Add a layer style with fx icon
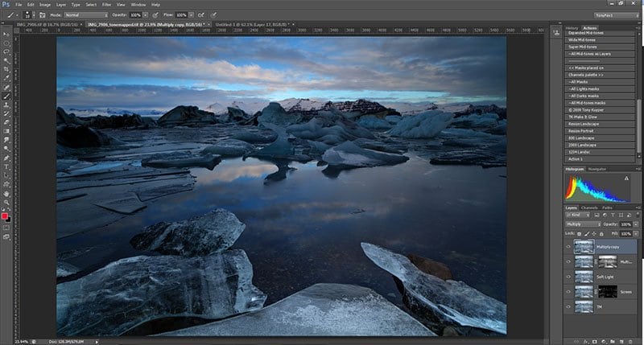 586,341
